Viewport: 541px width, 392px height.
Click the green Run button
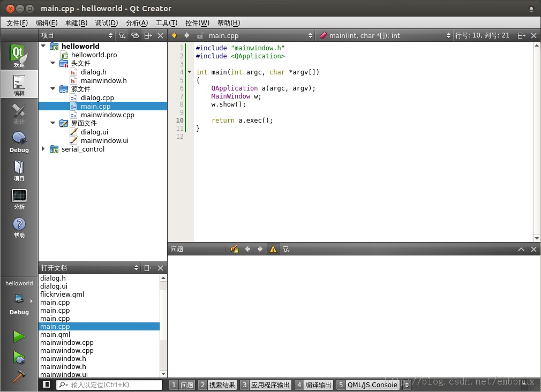(x=19, y=336)
